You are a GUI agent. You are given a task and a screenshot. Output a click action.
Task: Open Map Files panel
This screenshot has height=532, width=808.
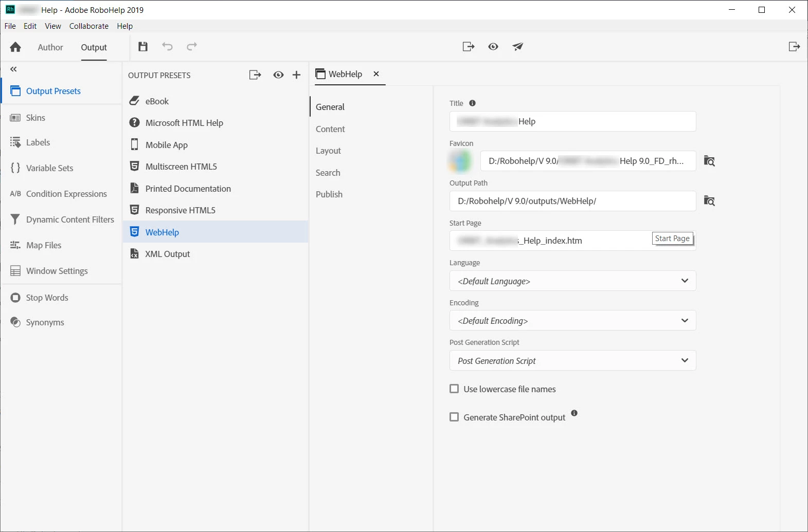point(61,245)
